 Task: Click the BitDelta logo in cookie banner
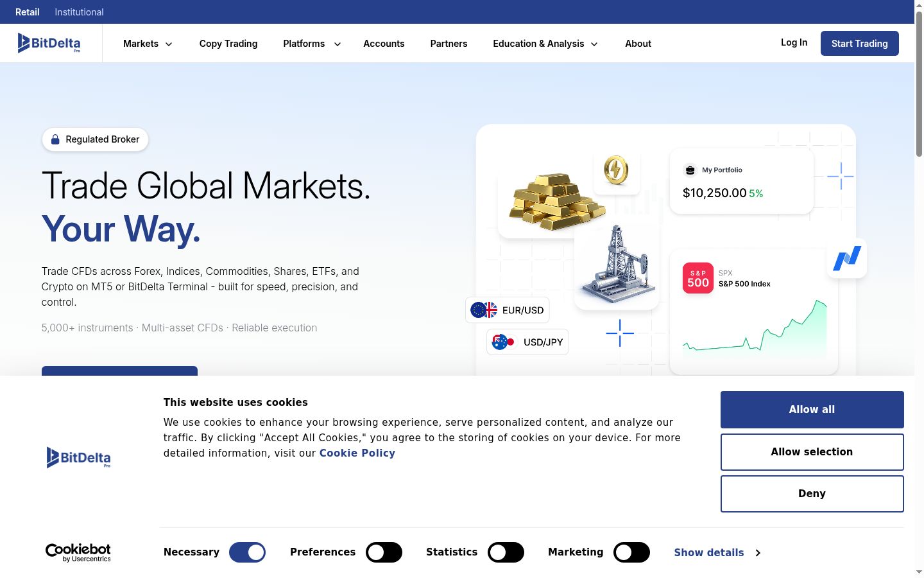click(78, 457)
